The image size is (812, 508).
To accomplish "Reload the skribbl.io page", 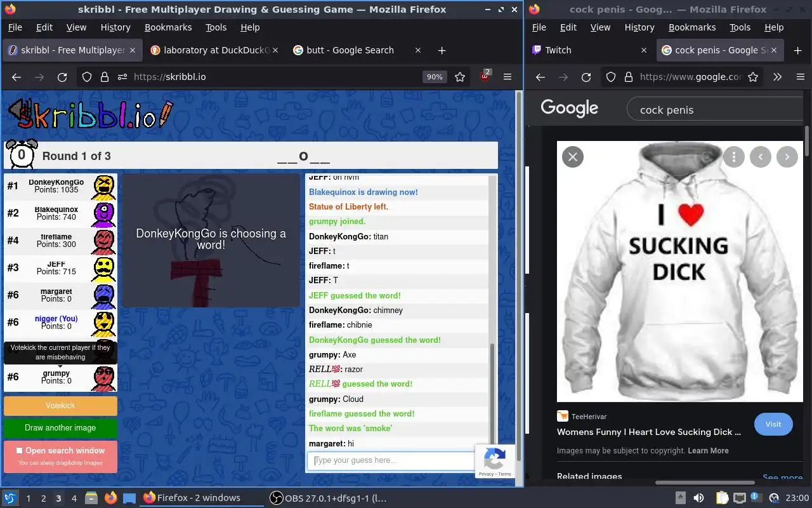I will click(x=62, y=77).
